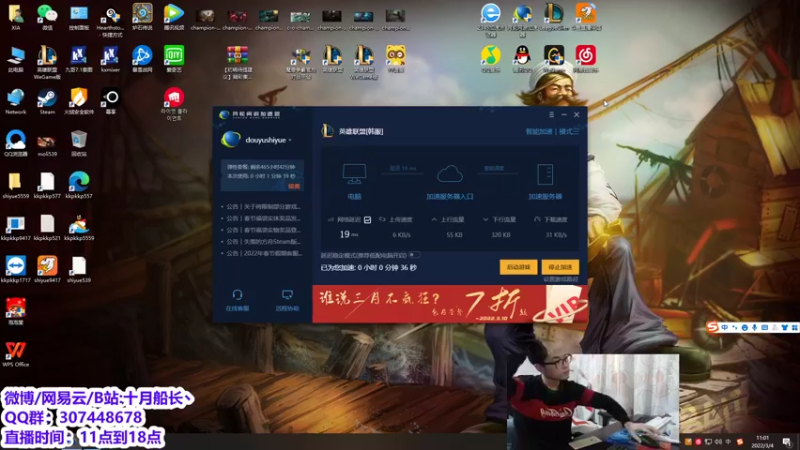Click the League of Legends game icon in accelerator
Viewport: 800px width, 450px height.
click(x=327, y=131)
